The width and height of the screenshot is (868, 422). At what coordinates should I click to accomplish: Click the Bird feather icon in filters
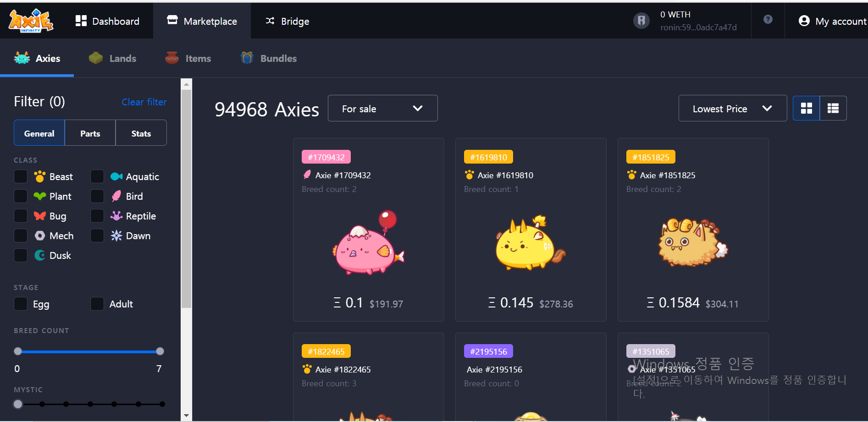(x=116, y=196)
